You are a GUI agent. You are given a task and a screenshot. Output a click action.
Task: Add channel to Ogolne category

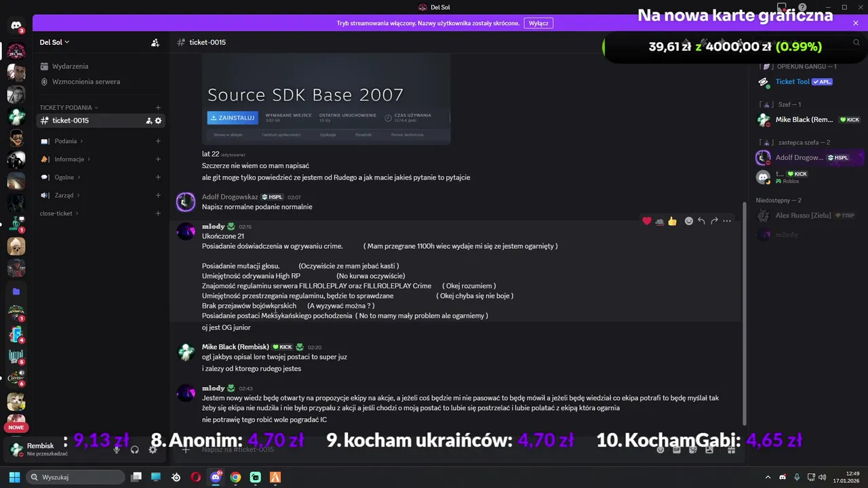tap(158, 177)
